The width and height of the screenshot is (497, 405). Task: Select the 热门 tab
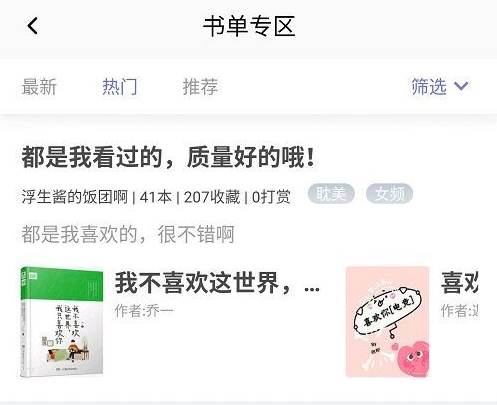tap(120, 87)
